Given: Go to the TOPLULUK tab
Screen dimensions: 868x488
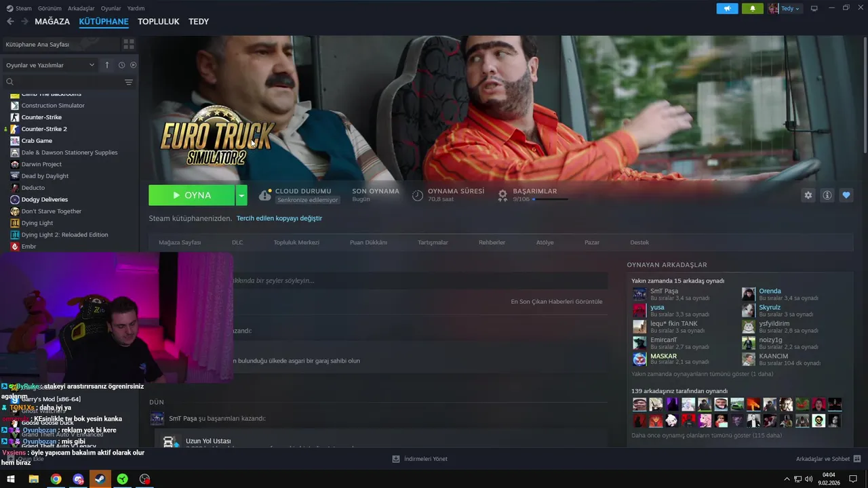Looking at the screenshot, I should pos(159,22).
